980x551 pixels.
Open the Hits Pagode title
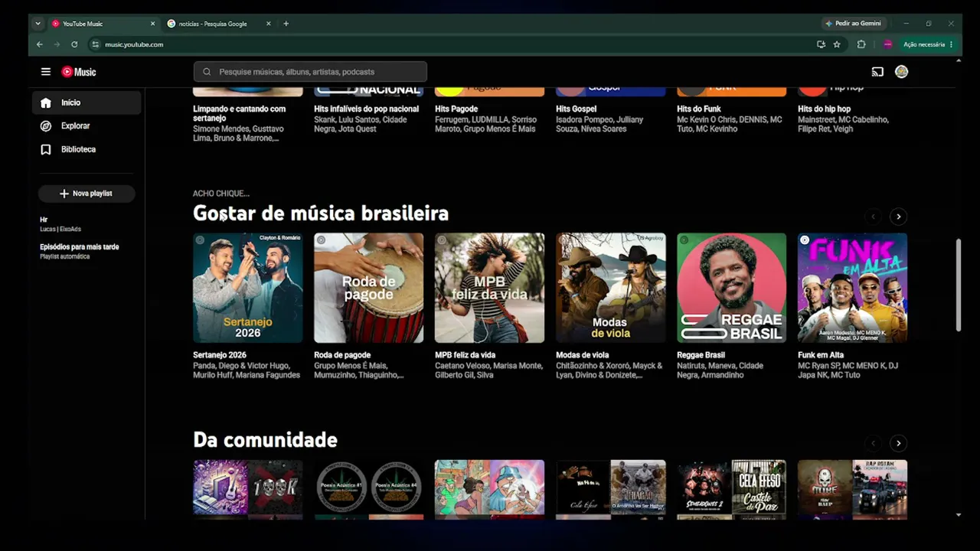point(456,109)
